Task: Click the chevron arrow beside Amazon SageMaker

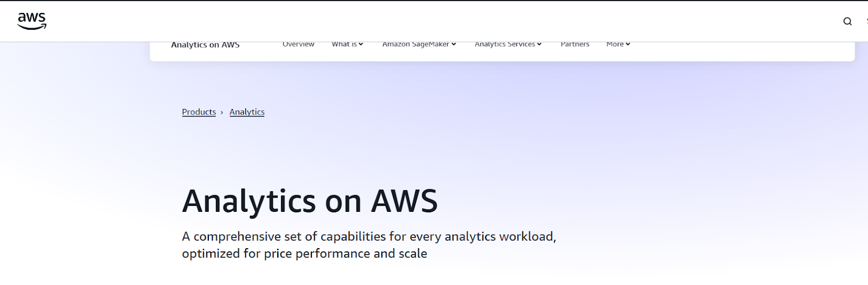Action: 454,44
